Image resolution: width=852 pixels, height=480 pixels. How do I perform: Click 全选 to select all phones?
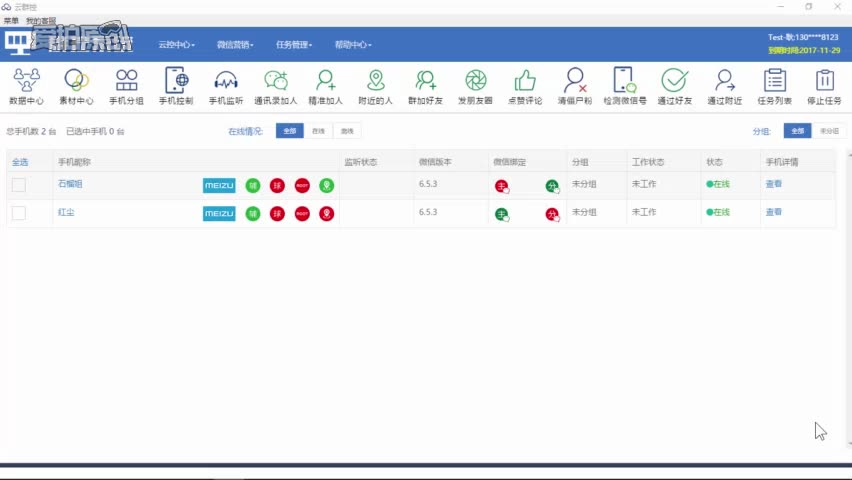[x=20, y=162]
